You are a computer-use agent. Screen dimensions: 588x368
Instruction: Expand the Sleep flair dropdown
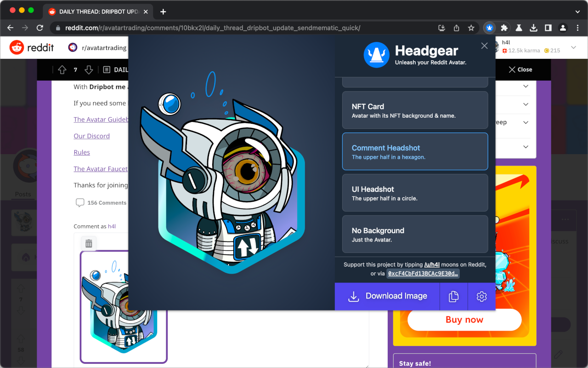click(526, 122)
